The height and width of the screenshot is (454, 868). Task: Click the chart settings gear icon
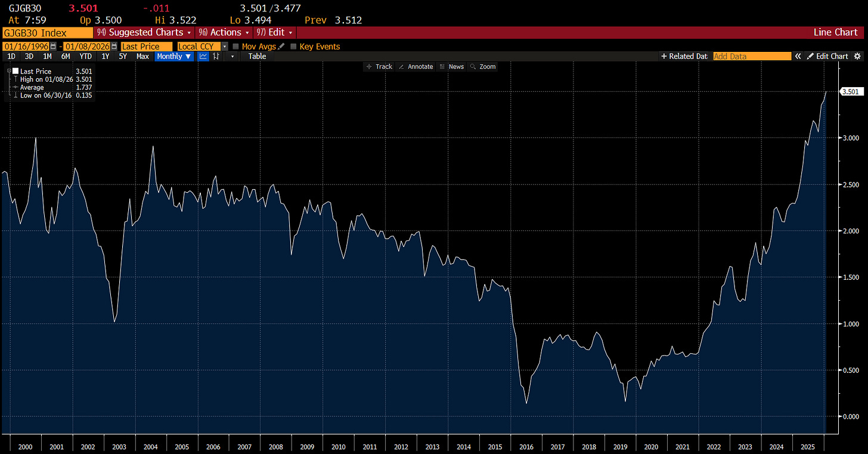point(857,56)
